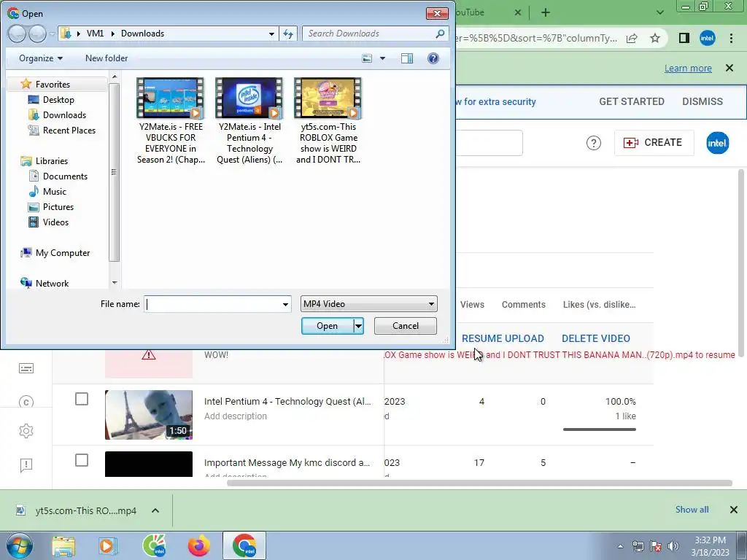Click the Back arrow in the Open dialog
Image resolution: width=747 pixels, height=560 pixels.
coord(18,34)
